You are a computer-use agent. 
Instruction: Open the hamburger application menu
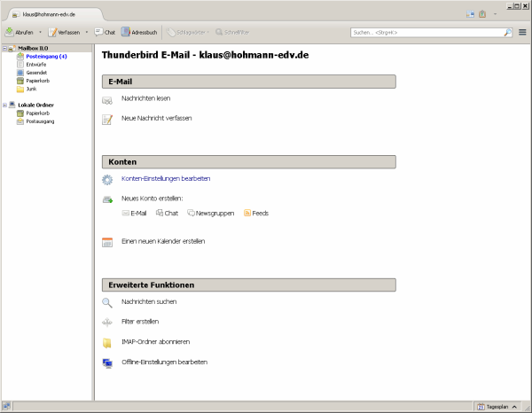[522, 32]
